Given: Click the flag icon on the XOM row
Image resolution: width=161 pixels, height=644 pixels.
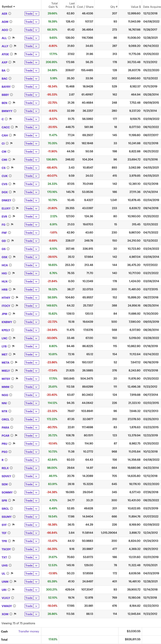Looking at the screenshot, I should point(15,614).
